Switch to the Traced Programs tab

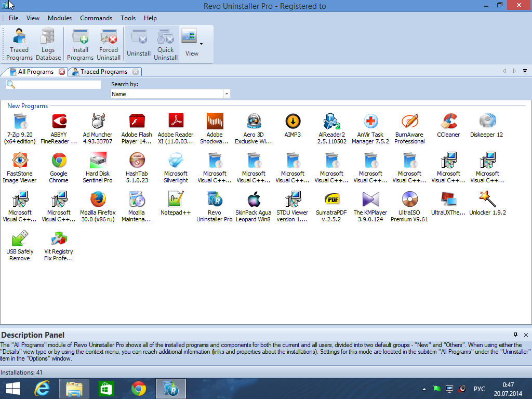104,72
